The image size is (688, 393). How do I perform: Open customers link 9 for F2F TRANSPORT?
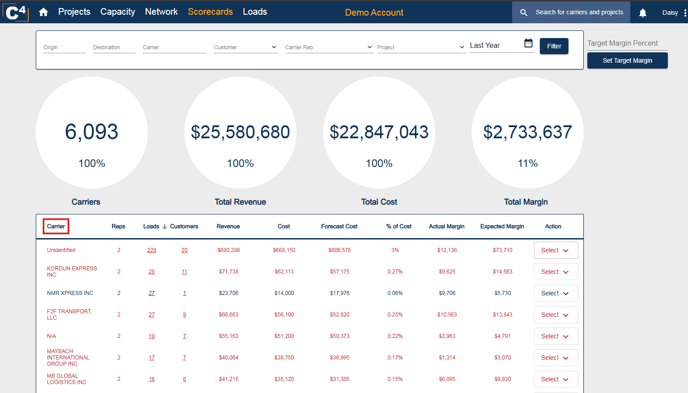click(x=184, y=314)
